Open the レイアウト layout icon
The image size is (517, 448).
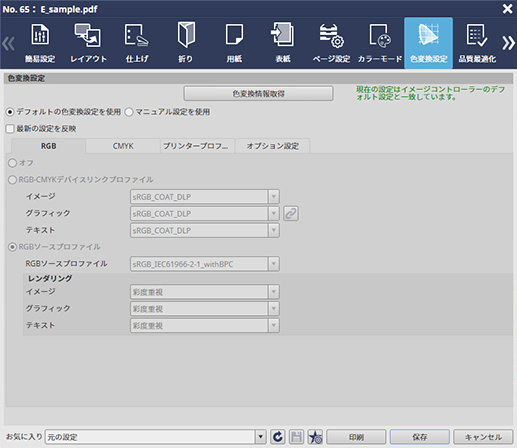coord(88,43)
